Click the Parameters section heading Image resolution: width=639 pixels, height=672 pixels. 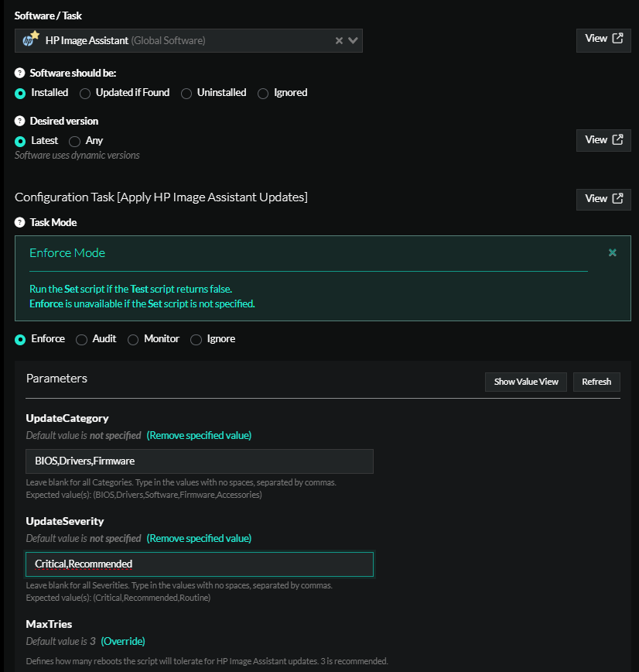(x=56, y=379)
